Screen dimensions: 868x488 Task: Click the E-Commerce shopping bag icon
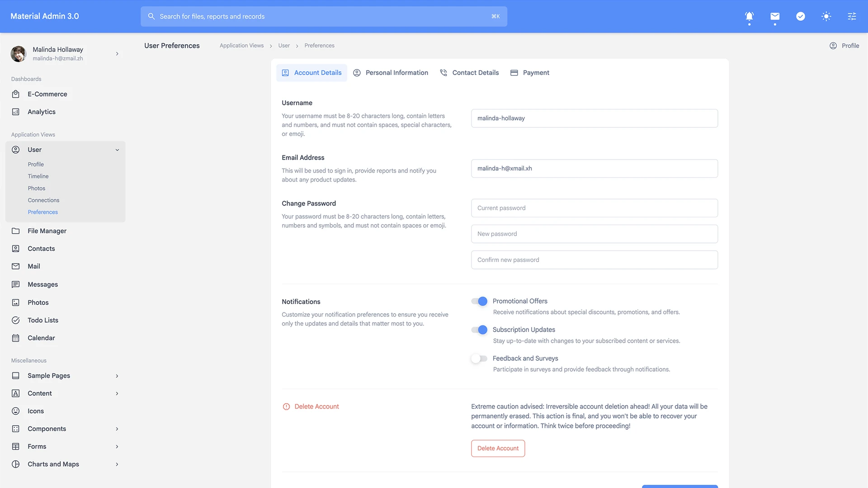click(16, 94)
